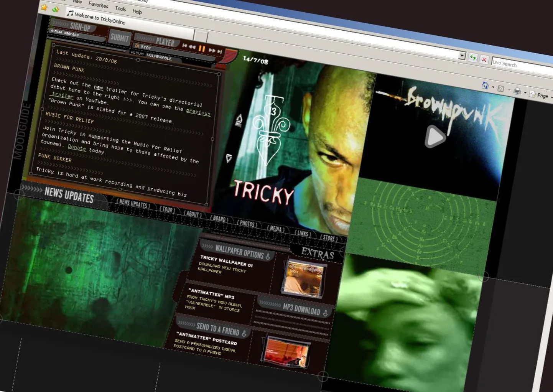Play the Brownpunk trailer video
Screen dimensions: 553x392
tap(435, 137)
